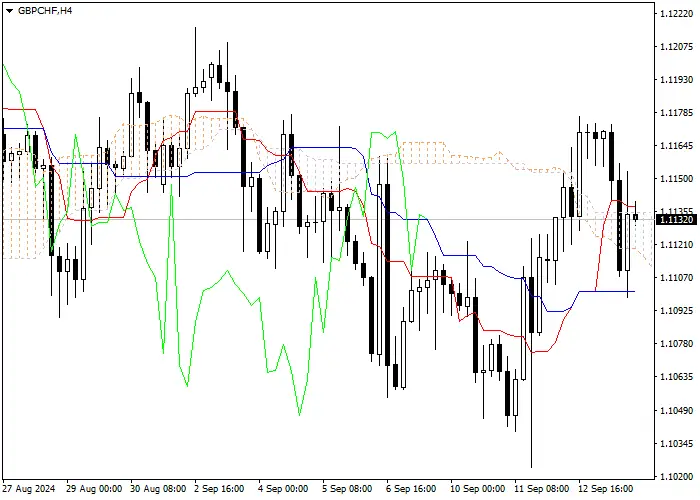Click the 6 Sep 16:00 time label
700x500 pixels.
412,489
